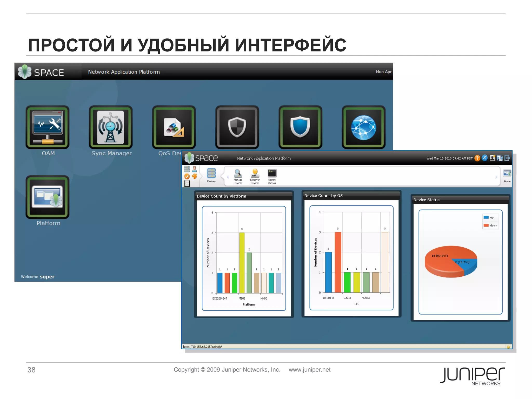Click the copyright text 'Copyright © 2009 Juniper Networks, Inc.'

(227, 370)
